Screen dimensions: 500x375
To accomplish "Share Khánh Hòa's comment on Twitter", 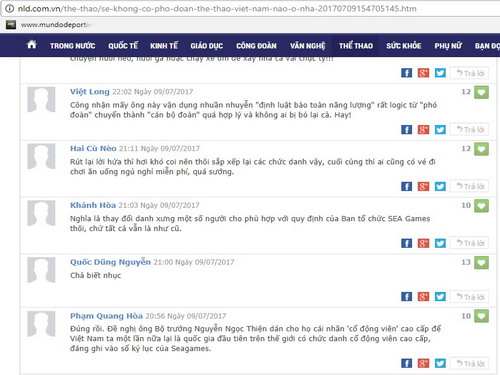I will click(440, 243).
